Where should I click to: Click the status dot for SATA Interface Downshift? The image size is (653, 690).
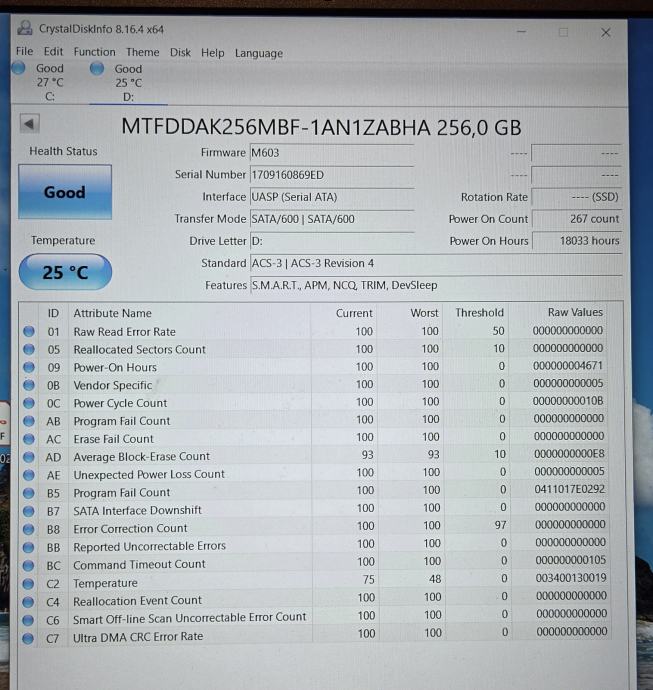pos(29,511)
